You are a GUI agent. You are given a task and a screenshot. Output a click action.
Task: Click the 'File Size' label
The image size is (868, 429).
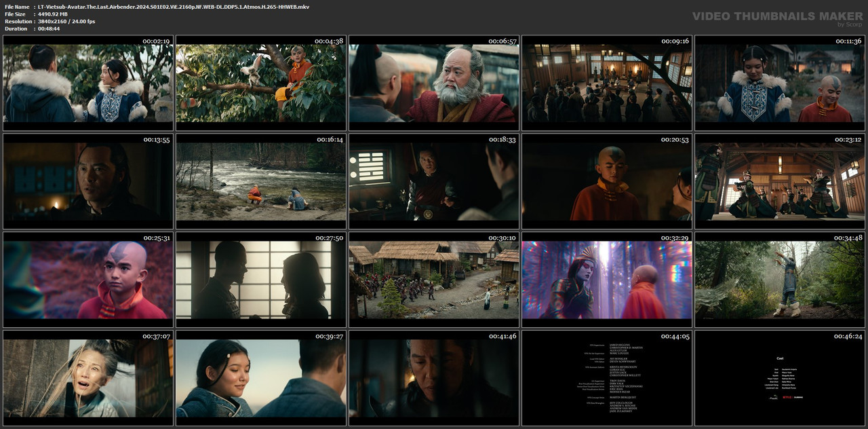(15, 14)
